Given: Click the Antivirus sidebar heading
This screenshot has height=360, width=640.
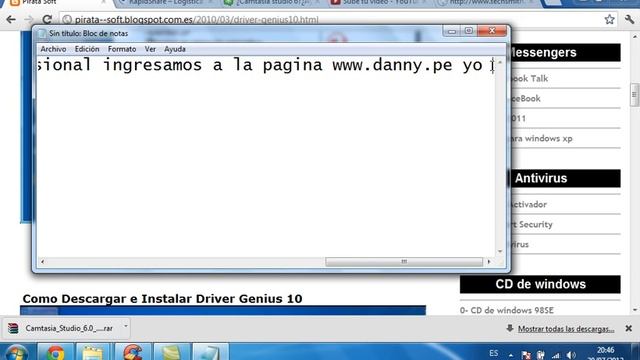Looking at the screenshot, I should pyautogui.click(x=565, y=178).
